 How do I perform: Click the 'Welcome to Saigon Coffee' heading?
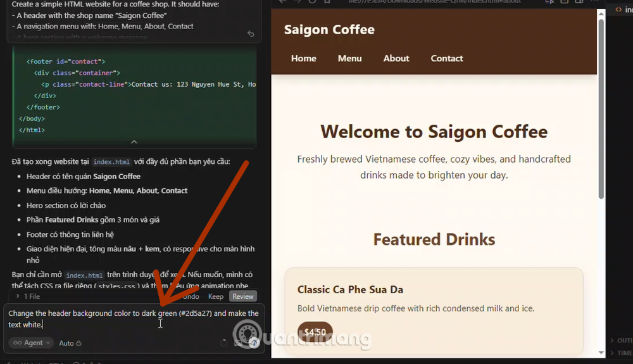[x=434, y=132]
